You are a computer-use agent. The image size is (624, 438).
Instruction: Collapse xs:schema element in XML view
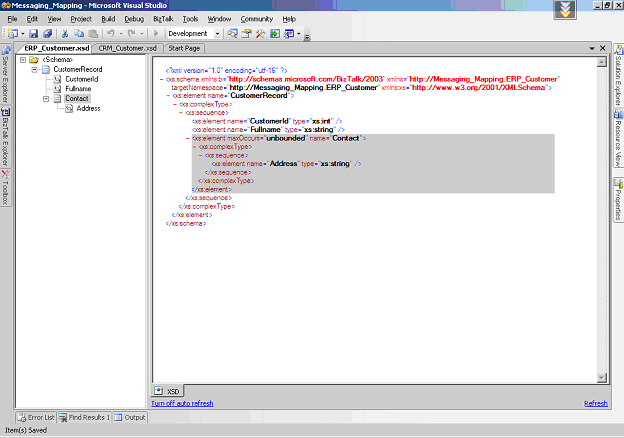(x=162, y=79)
